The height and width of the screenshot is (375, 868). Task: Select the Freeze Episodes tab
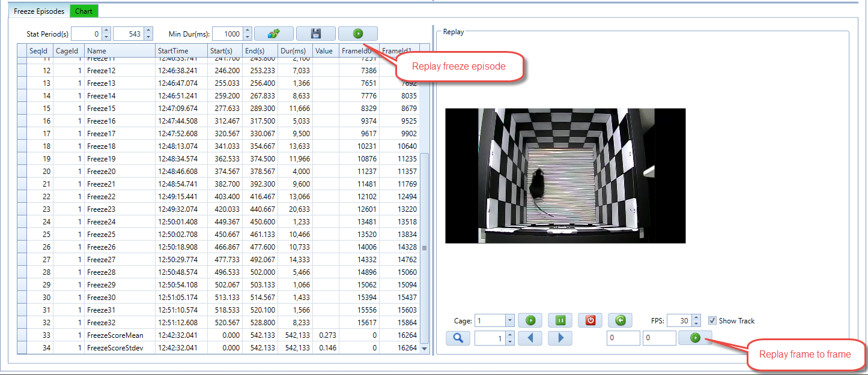tap(38, 11)
